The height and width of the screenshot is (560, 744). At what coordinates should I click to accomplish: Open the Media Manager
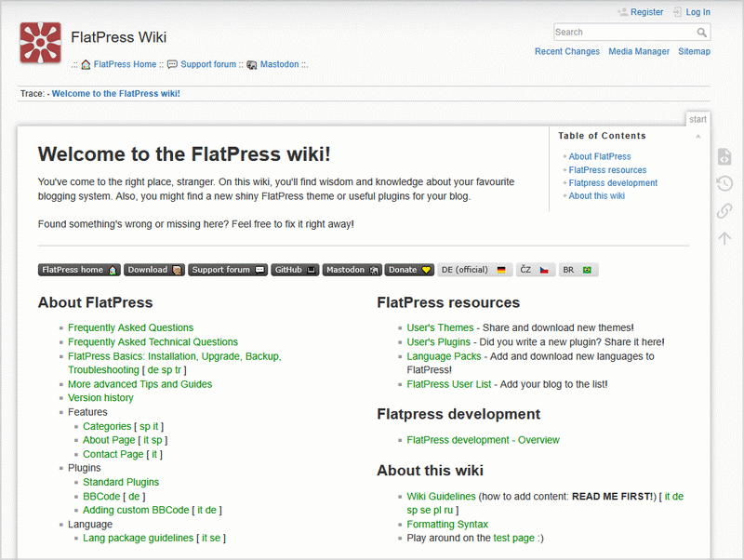tap(639, 52)
